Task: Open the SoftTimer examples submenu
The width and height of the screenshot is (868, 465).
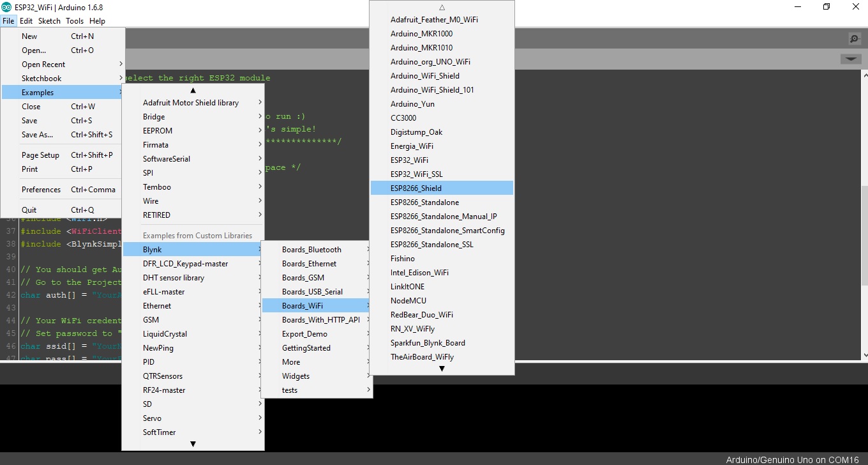Action: (193, 432)
